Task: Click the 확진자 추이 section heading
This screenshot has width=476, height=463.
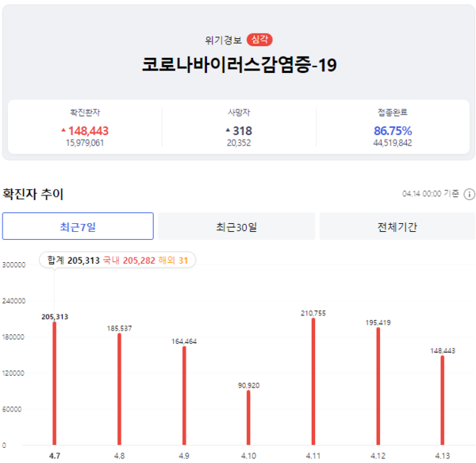Action: tap(33, 194)
